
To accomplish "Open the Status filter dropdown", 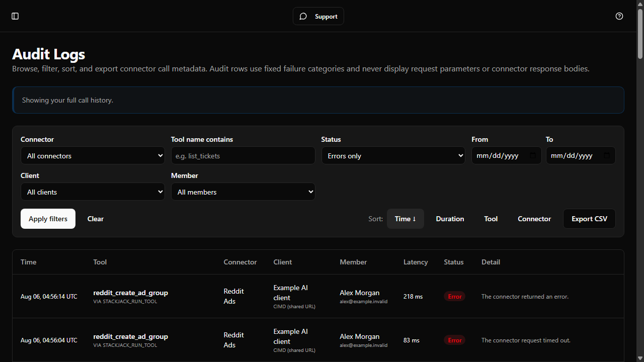I will 393,156.
